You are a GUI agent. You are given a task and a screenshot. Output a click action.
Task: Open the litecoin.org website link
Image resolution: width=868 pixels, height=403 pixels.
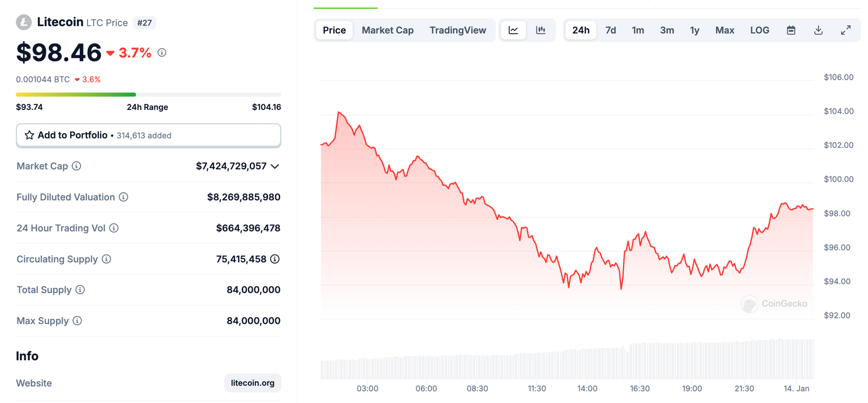253,383
